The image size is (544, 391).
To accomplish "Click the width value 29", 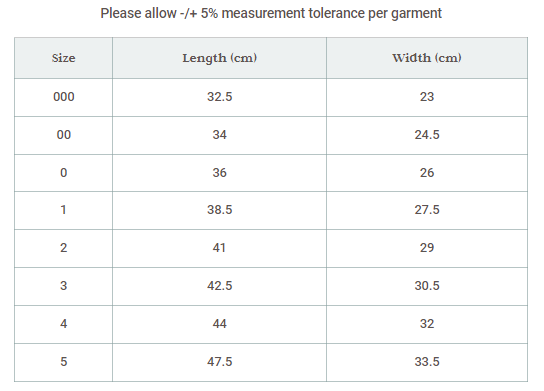I will (427, 248).
